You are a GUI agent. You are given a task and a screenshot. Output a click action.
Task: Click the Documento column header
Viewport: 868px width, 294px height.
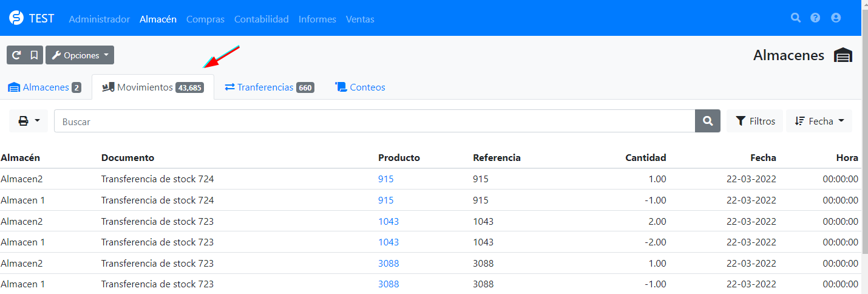pyautogui.click(x=127, y=157)
